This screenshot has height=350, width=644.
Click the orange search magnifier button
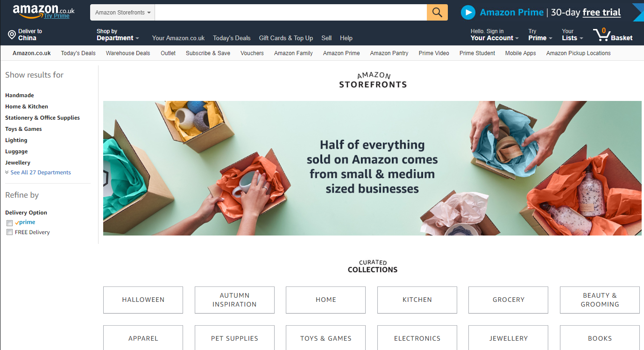437,12
